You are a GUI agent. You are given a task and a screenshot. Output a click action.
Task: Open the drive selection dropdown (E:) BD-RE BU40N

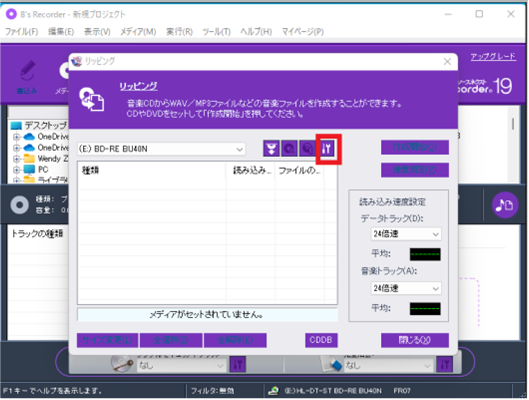click(161, 149)
